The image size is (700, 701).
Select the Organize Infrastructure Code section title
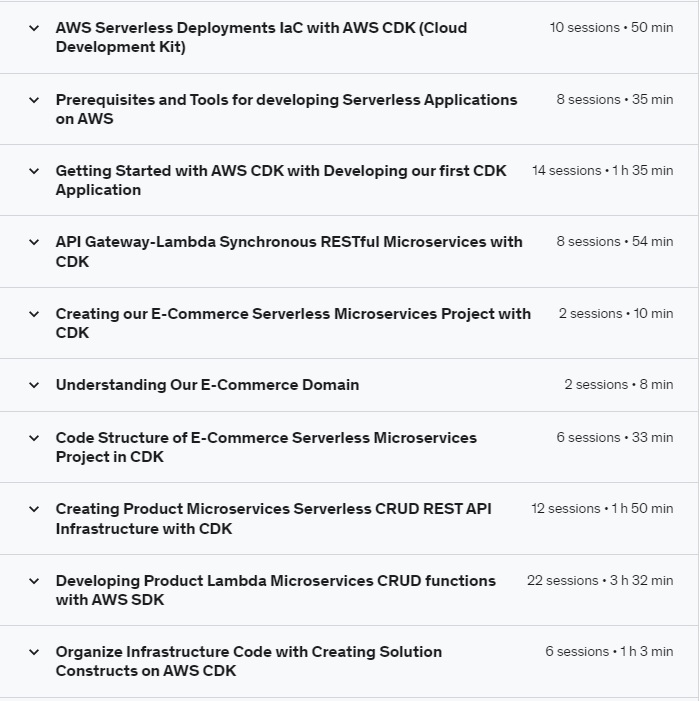248,661
